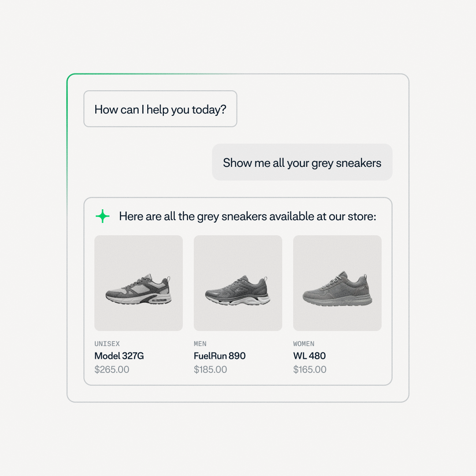The height and width of the screenshot is (476, 476).
Task: Click the UNISEX category label
Action: [x=107, y=344]
